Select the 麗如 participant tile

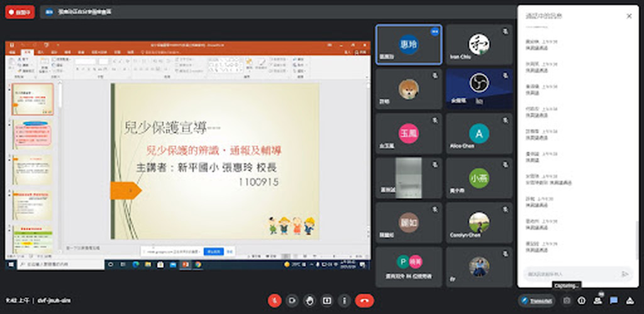point(409,222)
